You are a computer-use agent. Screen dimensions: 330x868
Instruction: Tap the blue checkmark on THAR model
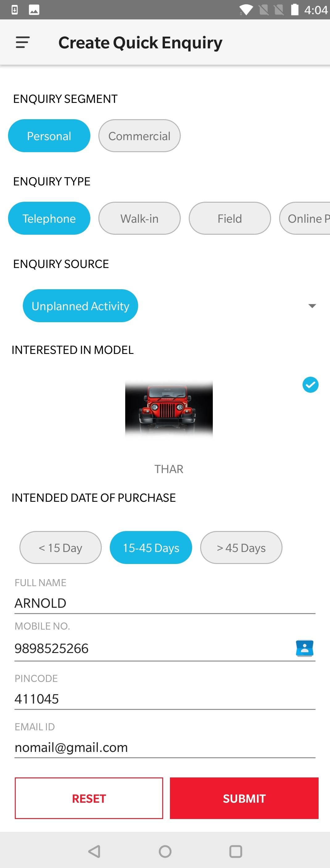tap(310, 385)
